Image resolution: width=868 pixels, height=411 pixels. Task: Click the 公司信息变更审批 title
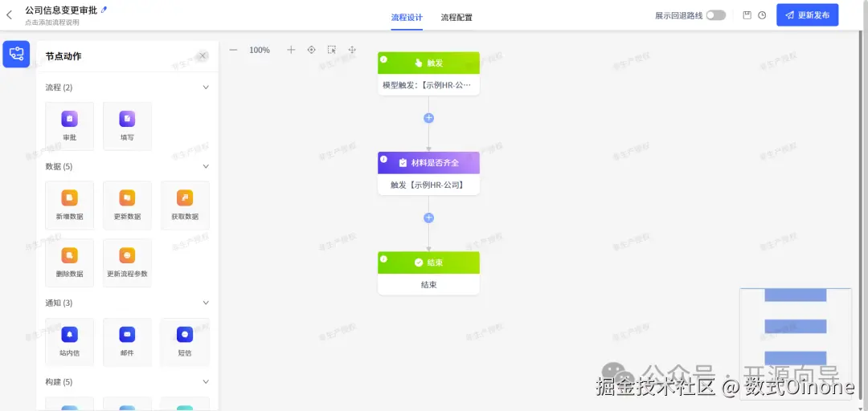click(x=61, y=10)
